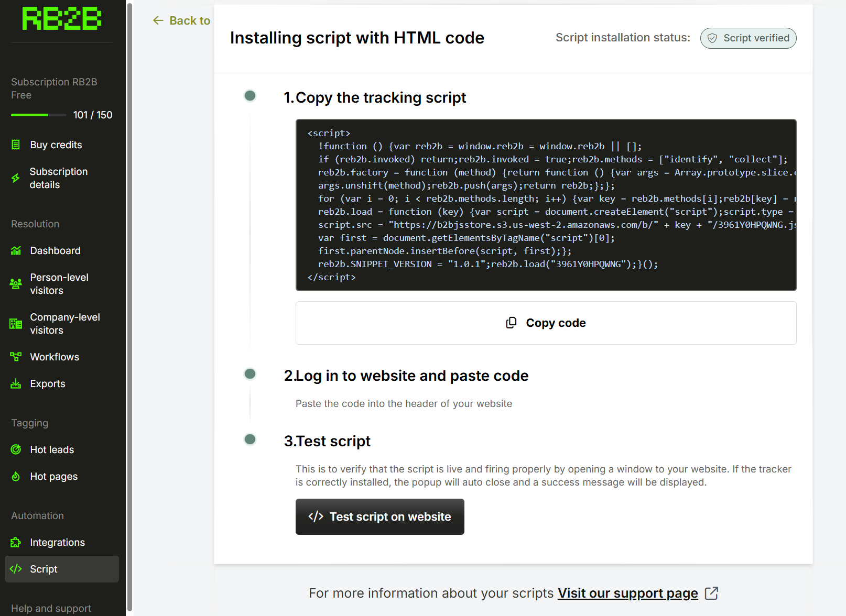Select the Script menu item
This screenshot has height=616, width=846.
coord(62,569)
